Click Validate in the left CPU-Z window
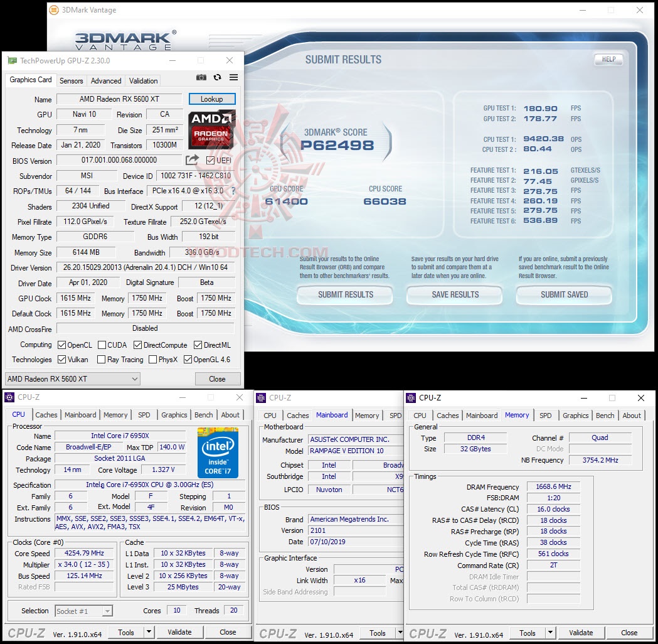Image resolution: width=658 pixels, height=644 pixels. pyautogui.click(x=179, y=632)
